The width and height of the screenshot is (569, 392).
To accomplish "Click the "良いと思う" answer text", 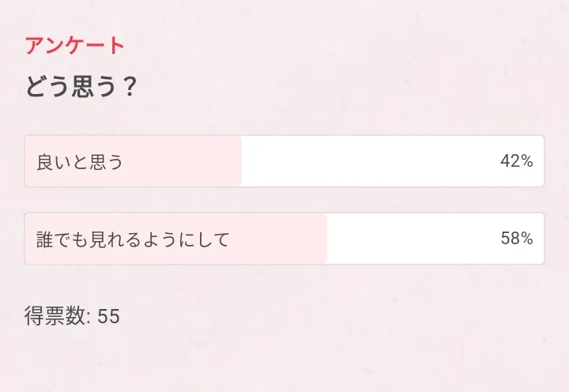I will click(80, 162).
